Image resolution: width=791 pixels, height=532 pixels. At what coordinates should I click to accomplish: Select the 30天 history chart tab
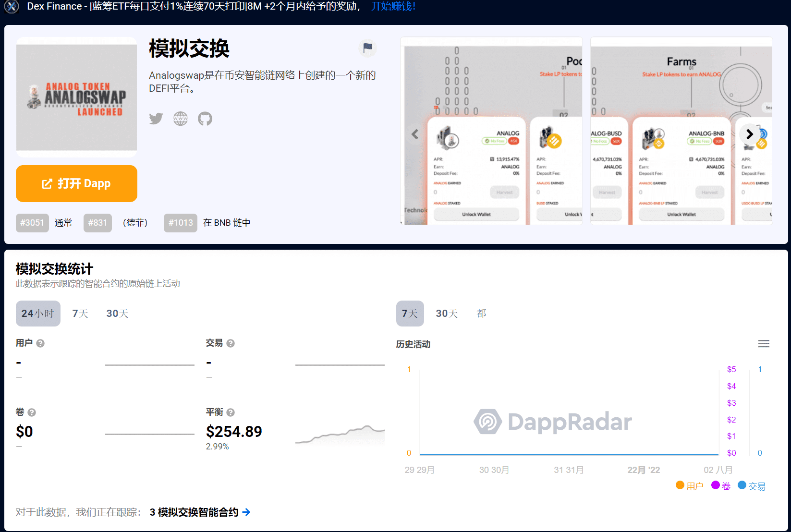point(447,314)
